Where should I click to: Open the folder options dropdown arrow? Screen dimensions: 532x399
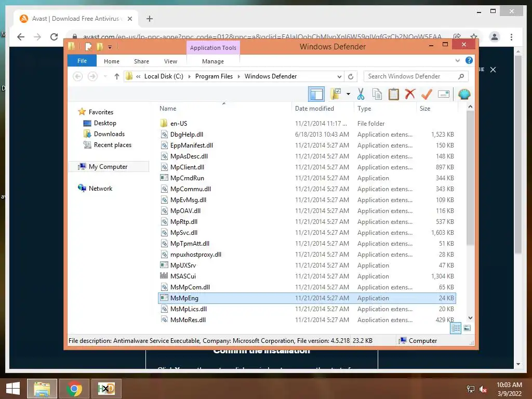(349, 94)
